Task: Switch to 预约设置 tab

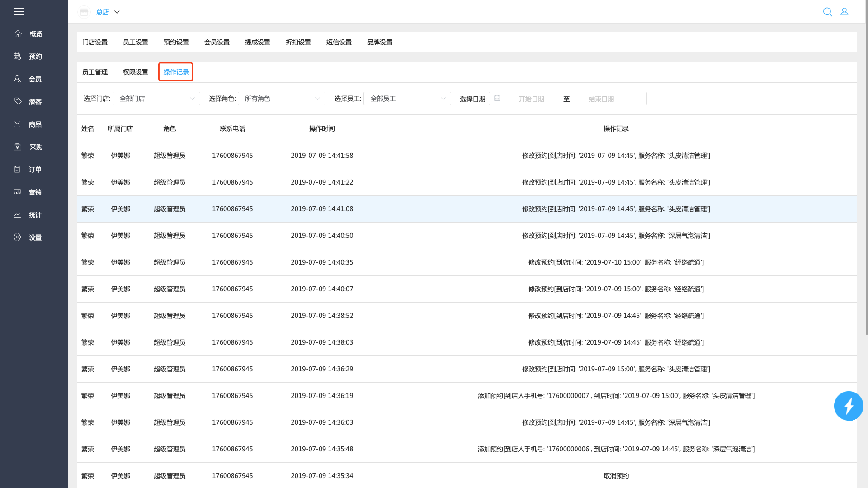Action: (176, 42)
